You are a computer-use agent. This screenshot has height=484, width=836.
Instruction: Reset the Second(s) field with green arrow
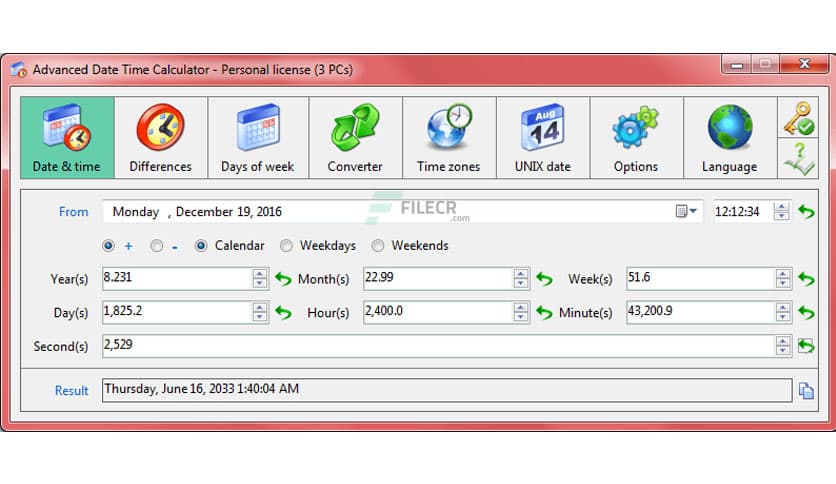tap(806, 346)
